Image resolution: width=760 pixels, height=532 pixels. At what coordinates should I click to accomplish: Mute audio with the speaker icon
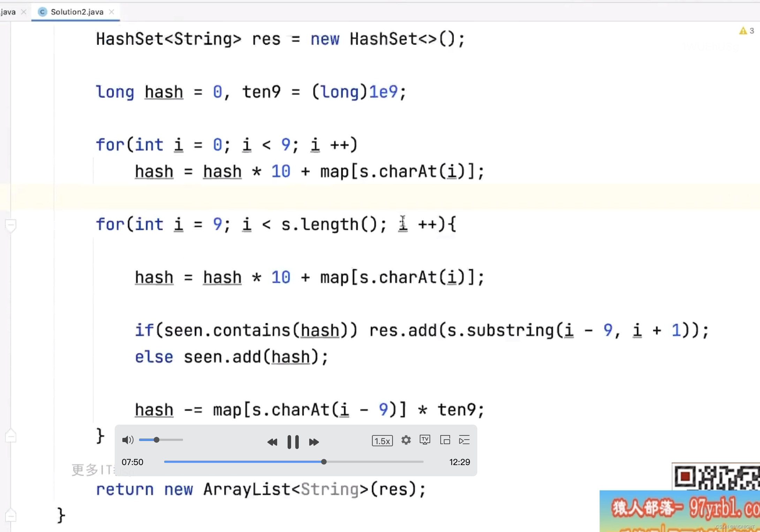click(x=127, y=440)
